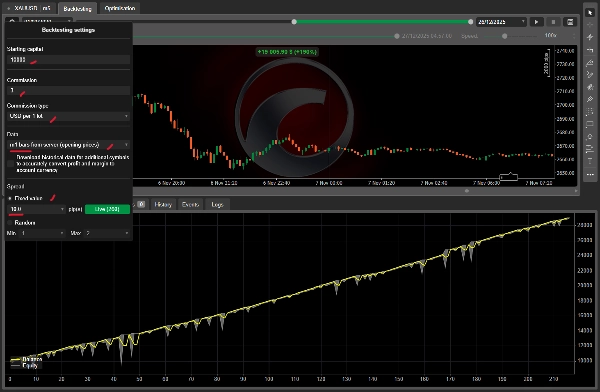Viewport: 600px width, 392px height.
Task: Open the Events tab
Action: pyautogui.click(x=190, y=204)
